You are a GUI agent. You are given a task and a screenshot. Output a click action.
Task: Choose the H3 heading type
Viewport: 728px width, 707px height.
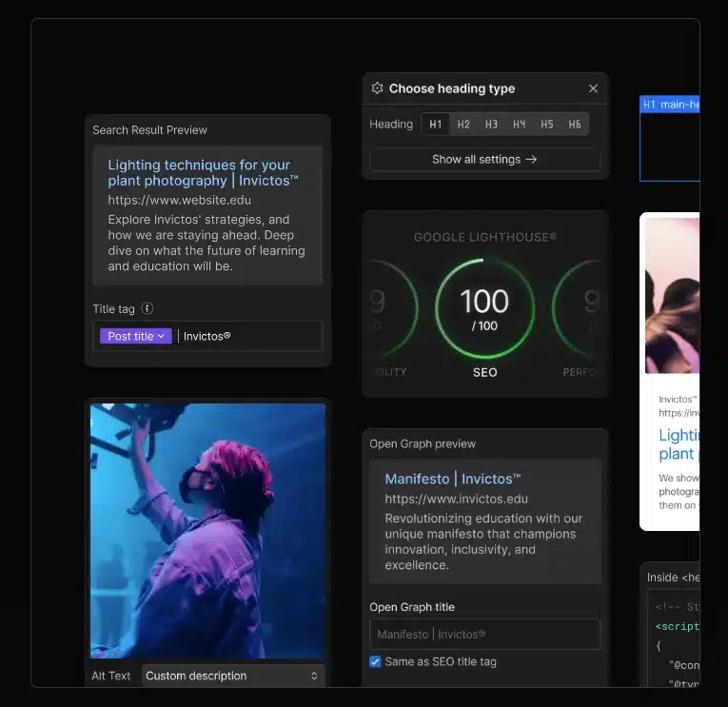pos(491,124)
